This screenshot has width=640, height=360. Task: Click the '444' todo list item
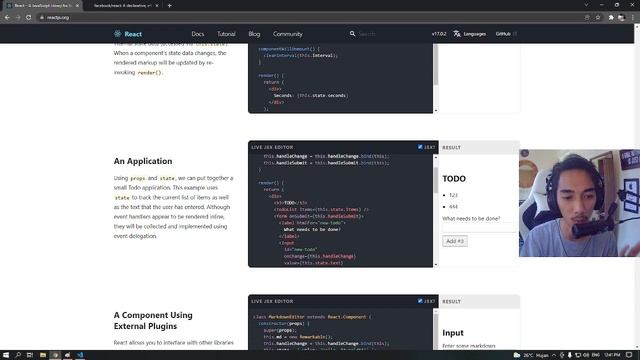point(453,207)
